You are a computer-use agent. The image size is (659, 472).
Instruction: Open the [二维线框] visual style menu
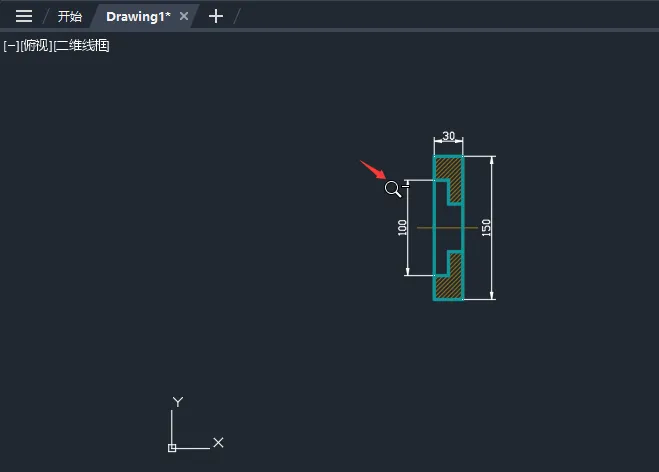pos(82,46)
